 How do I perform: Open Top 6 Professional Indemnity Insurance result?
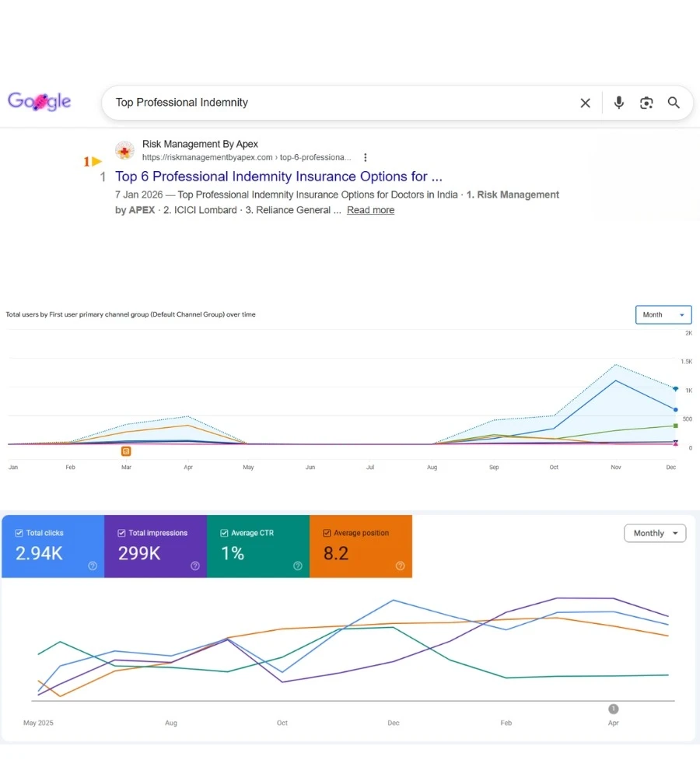[x=278, y=176]
